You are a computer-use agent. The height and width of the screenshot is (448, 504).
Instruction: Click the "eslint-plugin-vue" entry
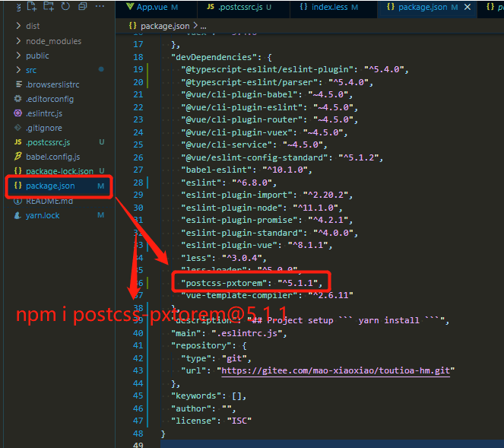(x=256, y=245)
